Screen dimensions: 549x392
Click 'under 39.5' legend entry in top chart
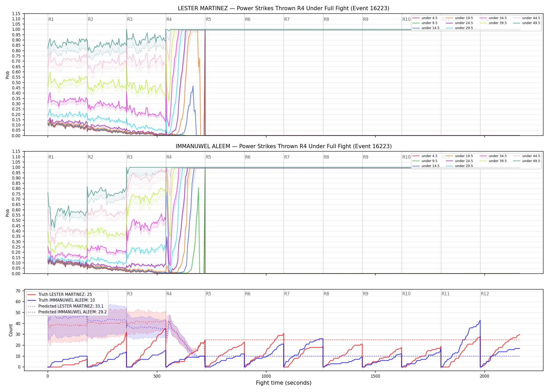tap(493, 23)
